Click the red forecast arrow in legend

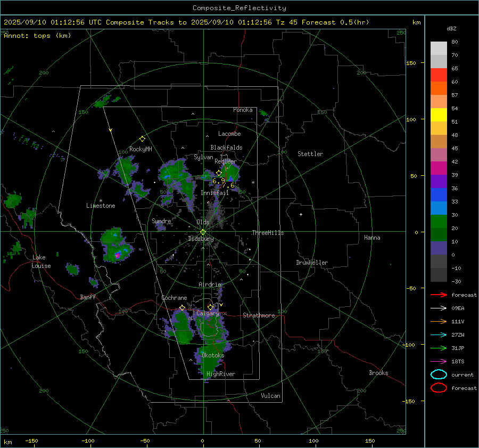439,295
